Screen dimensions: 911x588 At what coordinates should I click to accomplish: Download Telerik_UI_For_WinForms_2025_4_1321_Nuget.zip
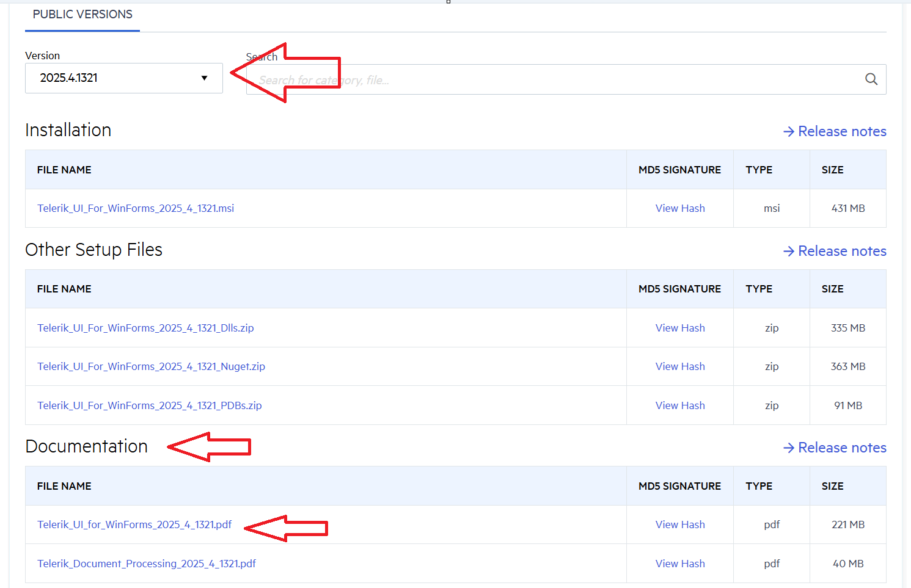(x=151, y=366)
